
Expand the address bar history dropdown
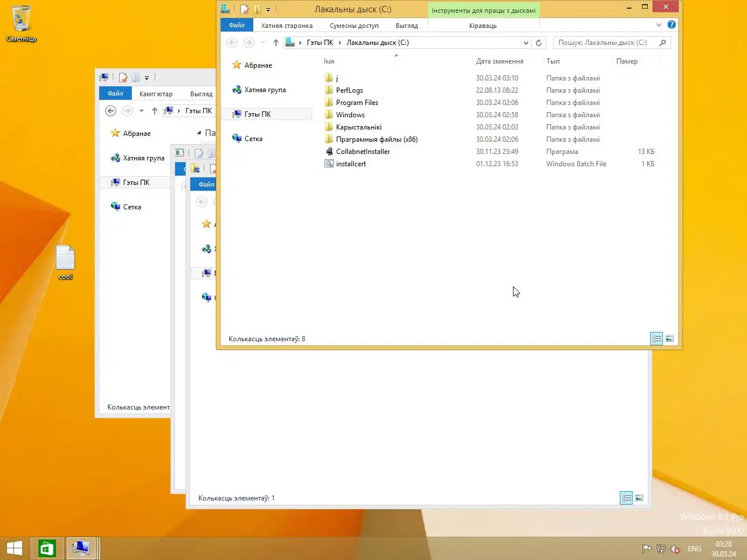526,43
